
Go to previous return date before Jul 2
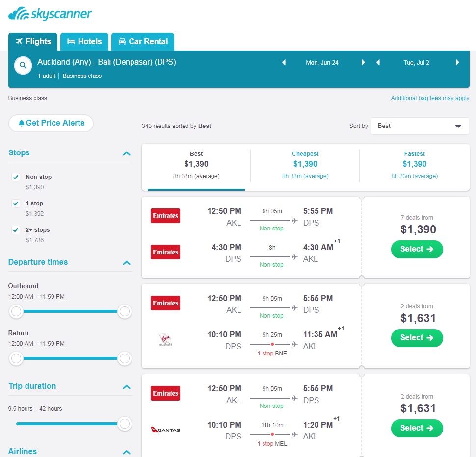(x=378, y=62)
